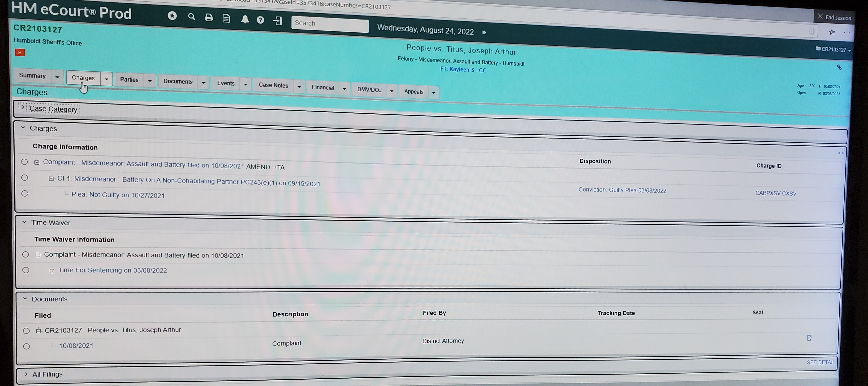Select radio button for Ct 1 Battery charge
Image resolution: width=868 pixels, height=386 pixels.
click(x=25, y=178)
